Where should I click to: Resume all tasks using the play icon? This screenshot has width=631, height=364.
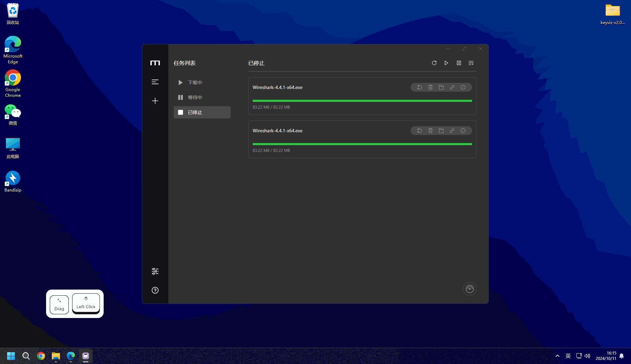[446, 63]
